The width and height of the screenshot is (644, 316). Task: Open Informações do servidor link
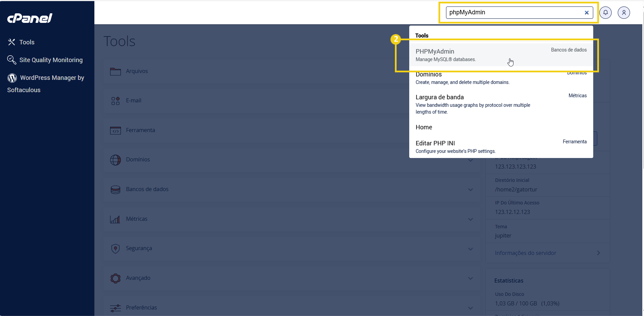point(525,253)
